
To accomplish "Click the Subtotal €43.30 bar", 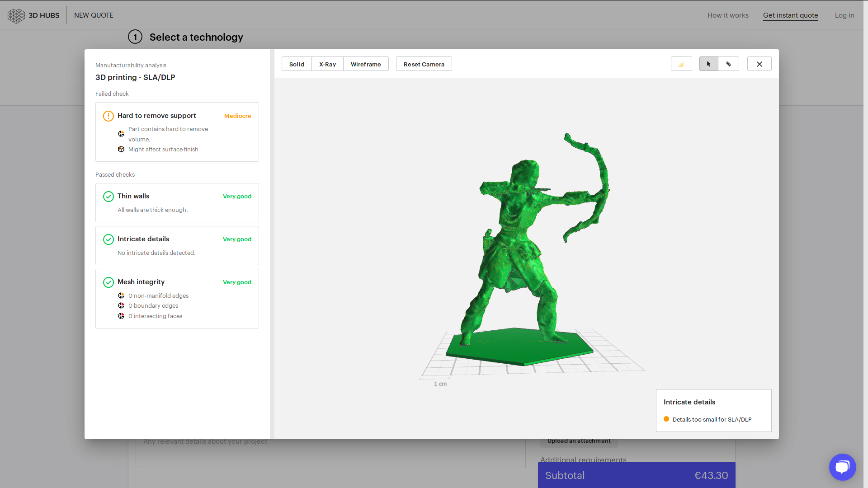I will click(x=637, y=475).
